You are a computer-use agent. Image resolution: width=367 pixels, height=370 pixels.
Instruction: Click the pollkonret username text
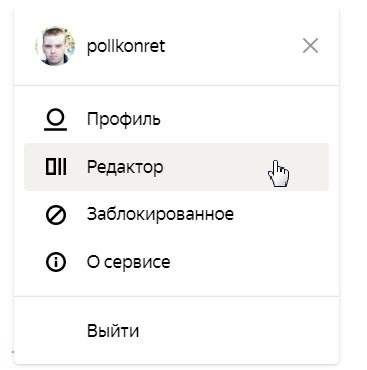pyautogui.click(x=126, y=46)
